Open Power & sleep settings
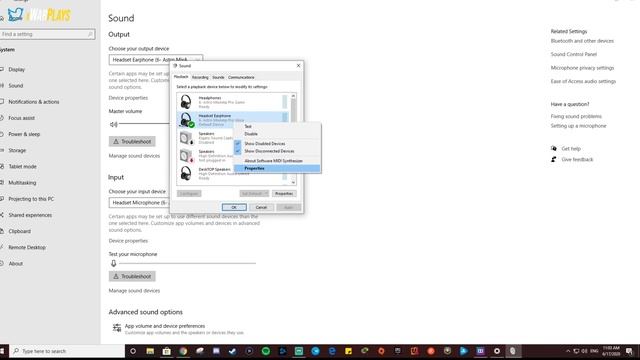640x360 pixels. pyautogui.click(x=24, y=134)
